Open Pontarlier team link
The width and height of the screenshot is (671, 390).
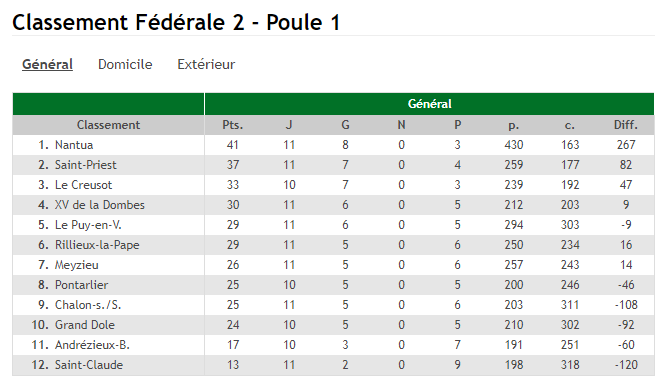[81, 285]
